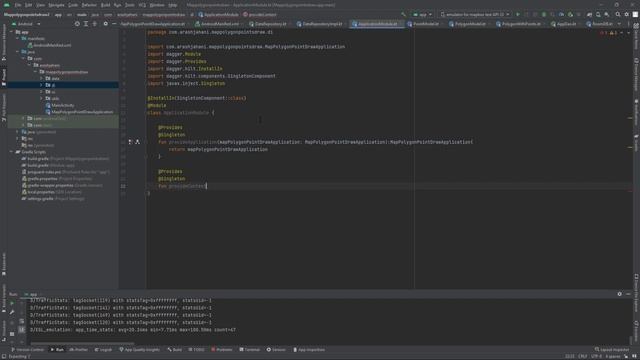Open the emulator device selector dropdown

(475, 15)
